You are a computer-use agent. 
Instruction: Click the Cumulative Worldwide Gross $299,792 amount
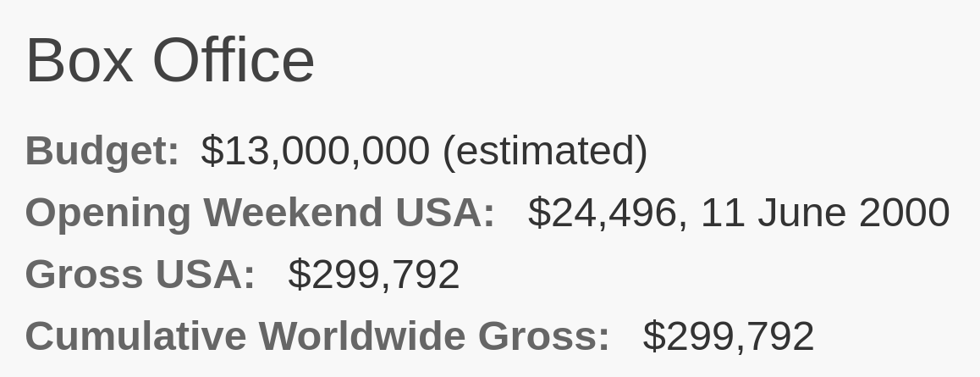(728, 335)
